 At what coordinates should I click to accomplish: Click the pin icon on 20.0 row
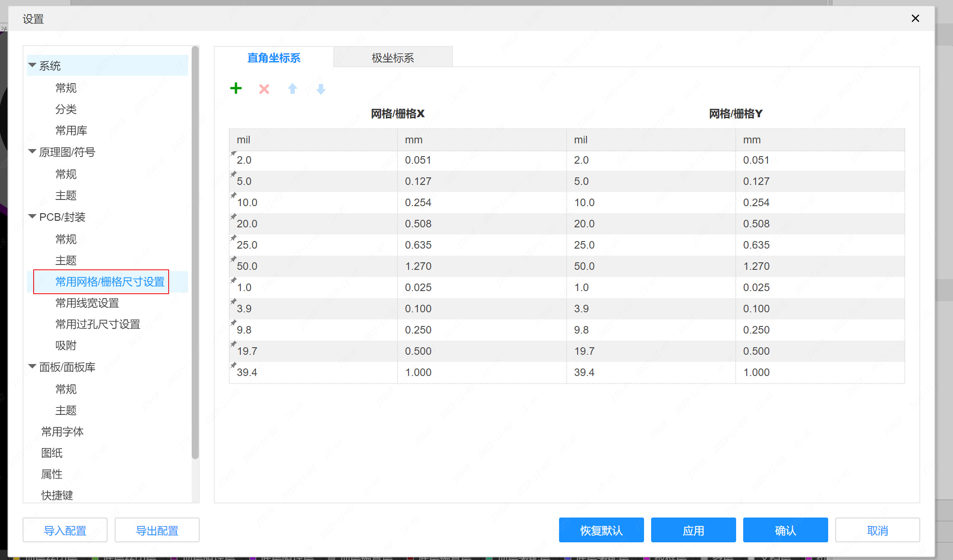pos(233,217)
